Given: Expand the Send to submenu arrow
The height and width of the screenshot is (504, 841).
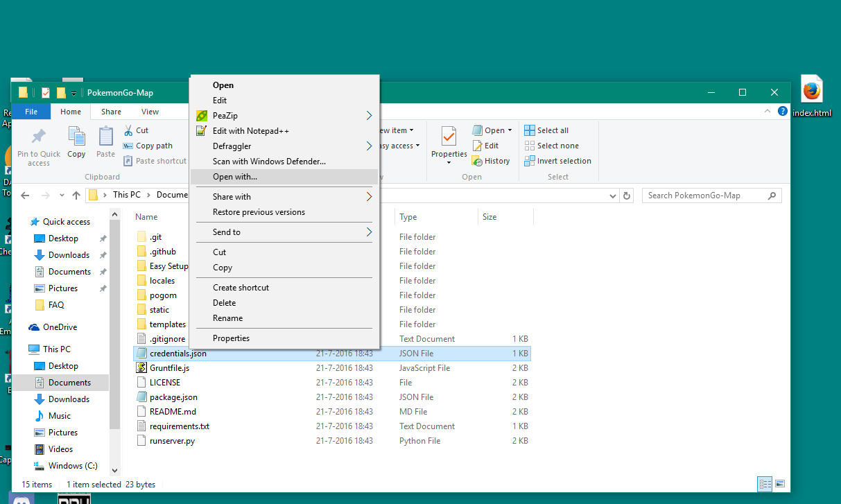Looking at the screenshot, I should (x=370, y=232).
